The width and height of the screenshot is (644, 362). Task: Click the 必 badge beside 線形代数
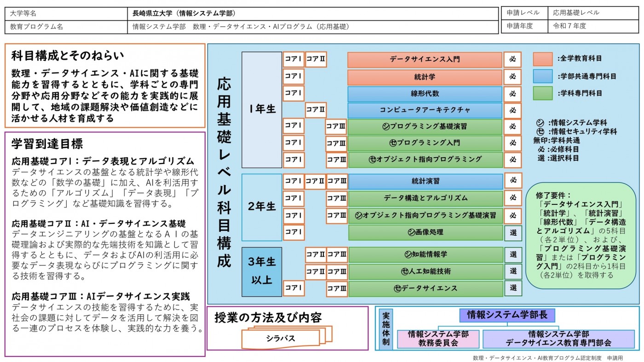[512, 94]
